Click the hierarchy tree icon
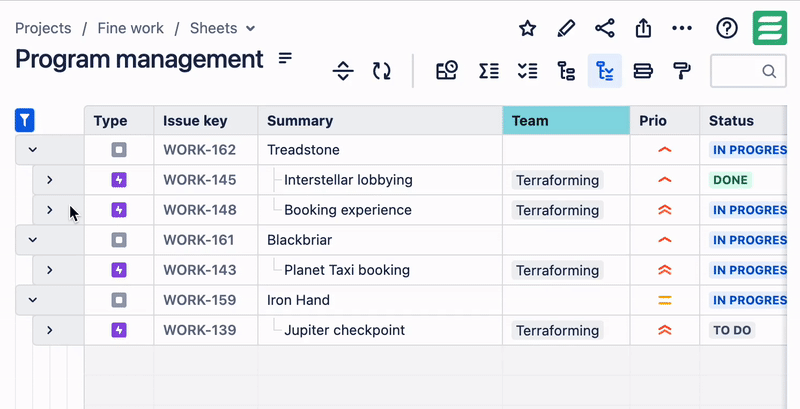This screenshot has width=800, height=409. pos(566,71)
